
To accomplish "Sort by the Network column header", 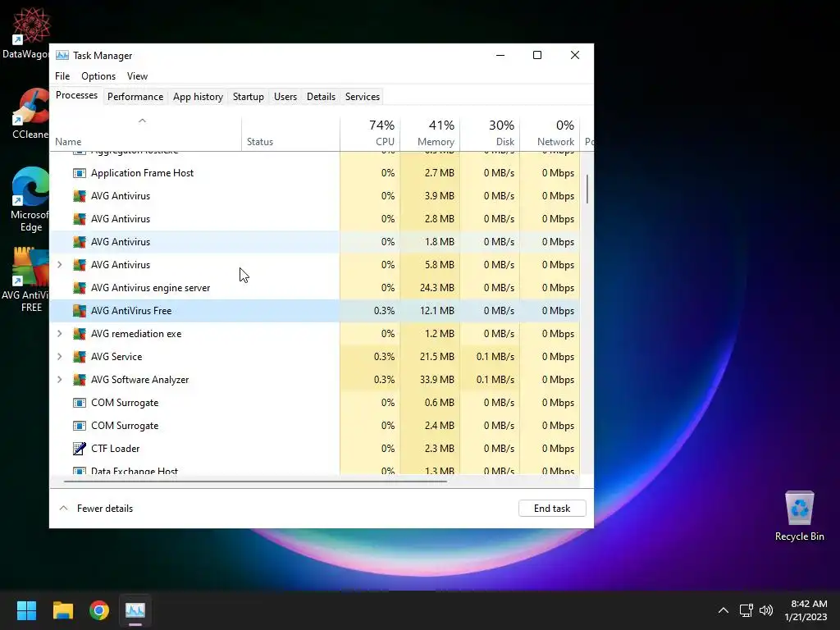I will click(550, 133).
